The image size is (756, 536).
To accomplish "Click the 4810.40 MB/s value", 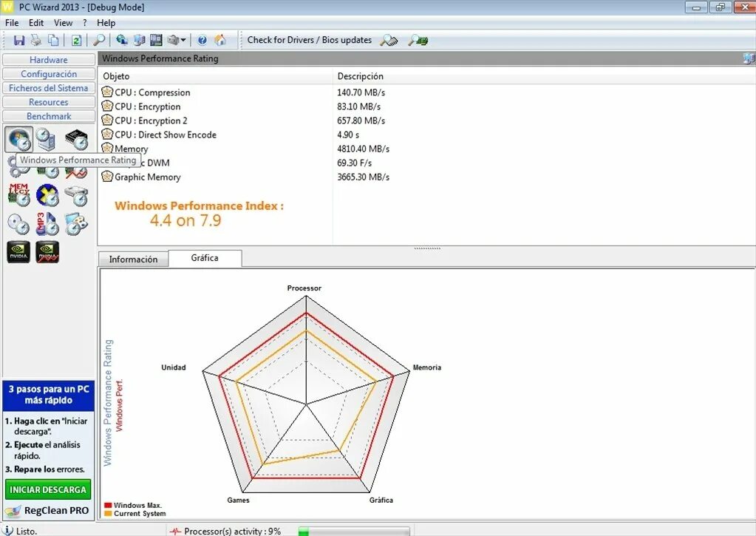I will click(363, 149).
